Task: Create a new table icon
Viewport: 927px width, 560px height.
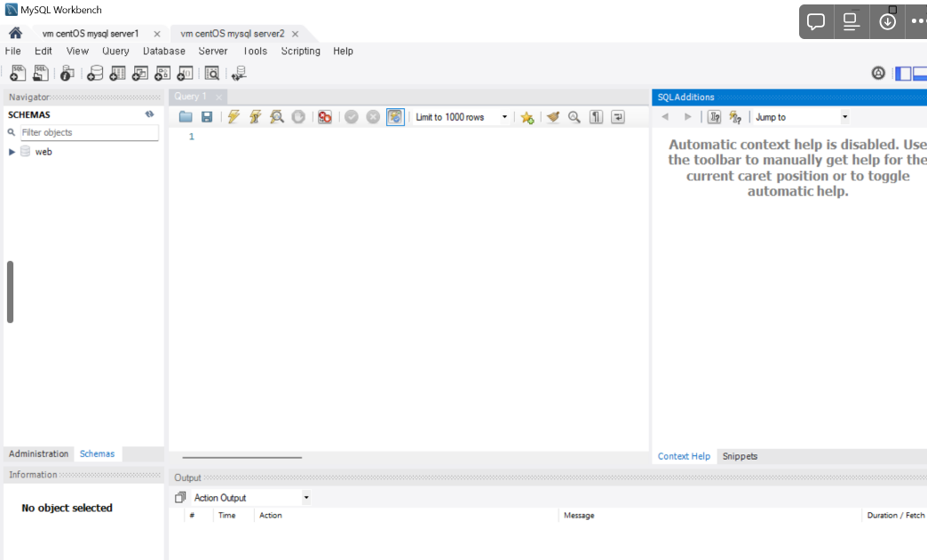Action: pos(117,74)
